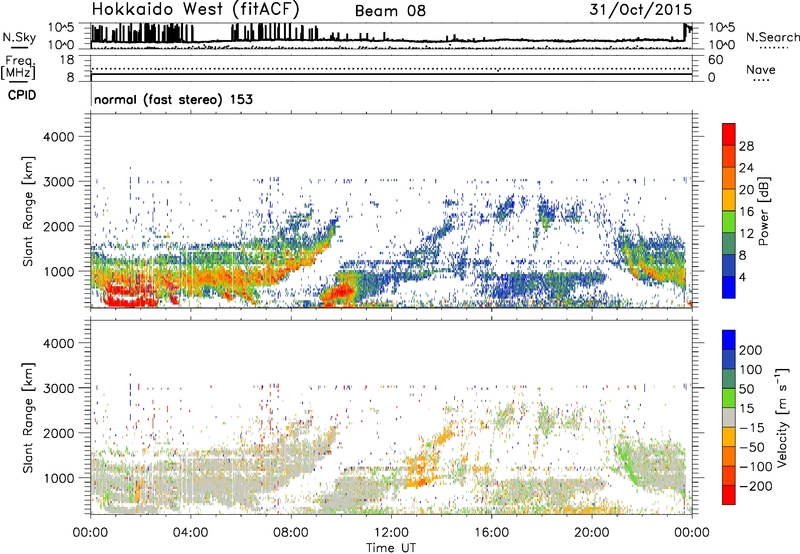Viewport: 800px width, 554px height.
Task: Click the velocity scale value -200
Action: pos(756,486)
